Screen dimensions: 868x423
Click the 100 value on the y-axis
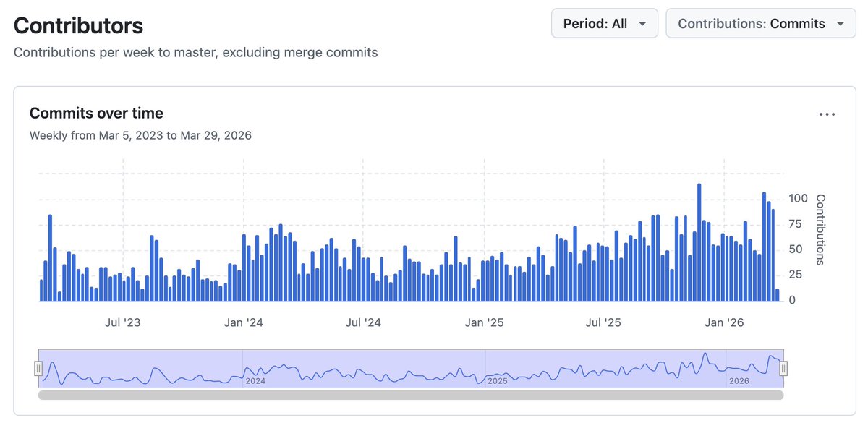(x=798, y=198)
